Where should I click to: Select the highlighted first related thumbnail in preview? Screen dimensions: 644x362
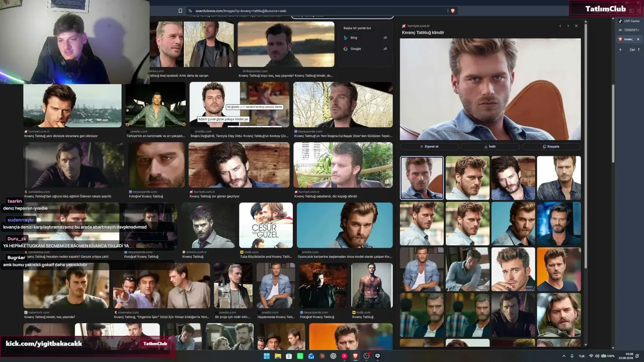[422, 177]
